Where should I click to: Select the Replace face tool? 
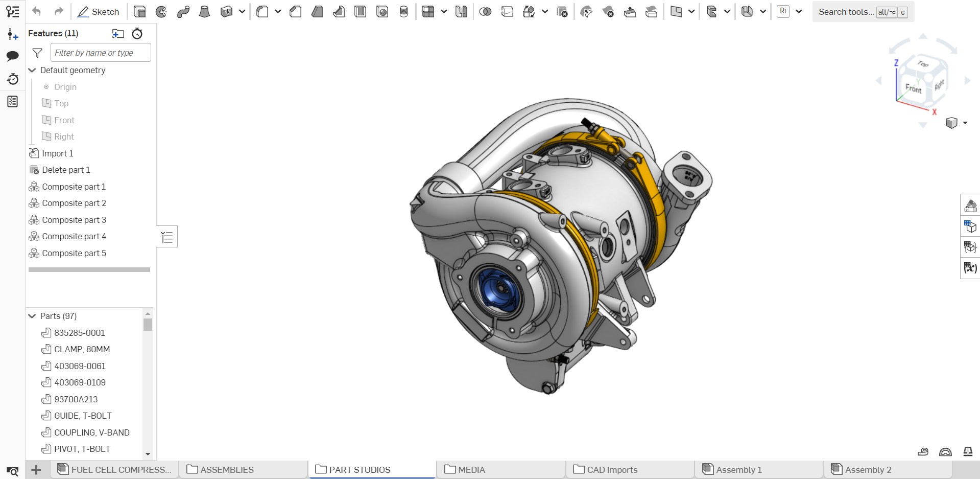(652, 12)
